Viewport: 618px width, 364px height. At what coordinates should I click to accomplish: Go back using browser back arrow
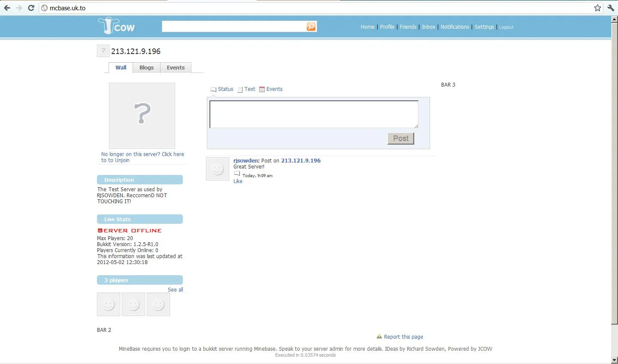(7, 8)
